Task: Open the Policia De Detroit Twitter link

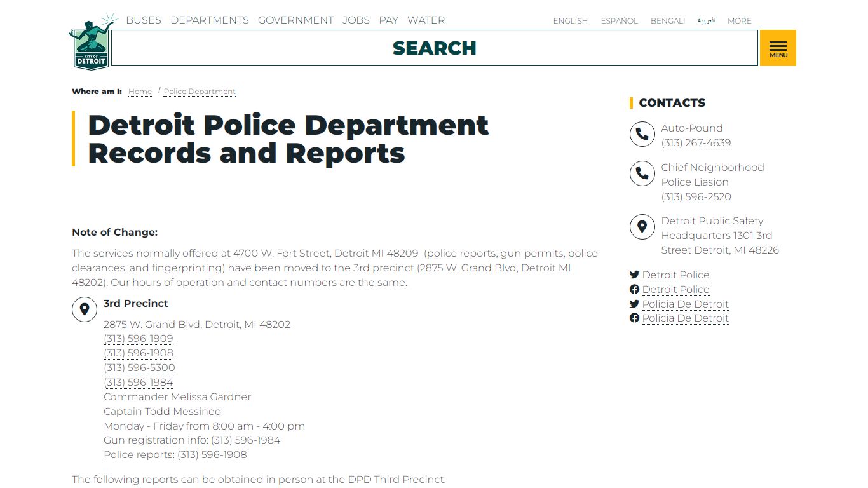Action: [x=685, y=304]
